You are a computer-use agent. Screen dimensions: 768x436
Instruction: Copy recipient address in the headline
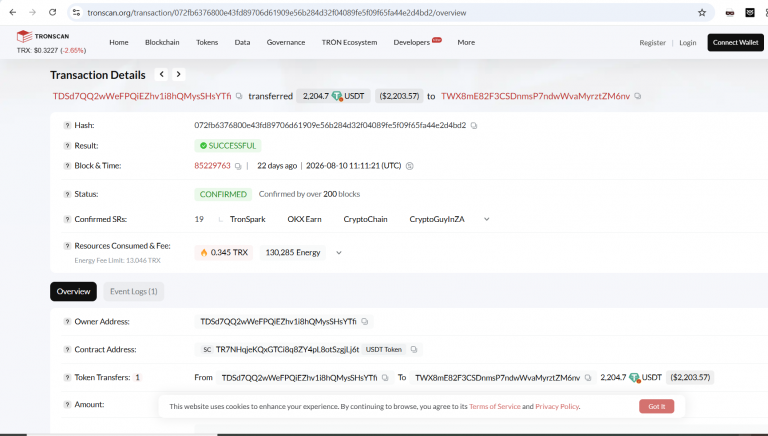[638, 96]
